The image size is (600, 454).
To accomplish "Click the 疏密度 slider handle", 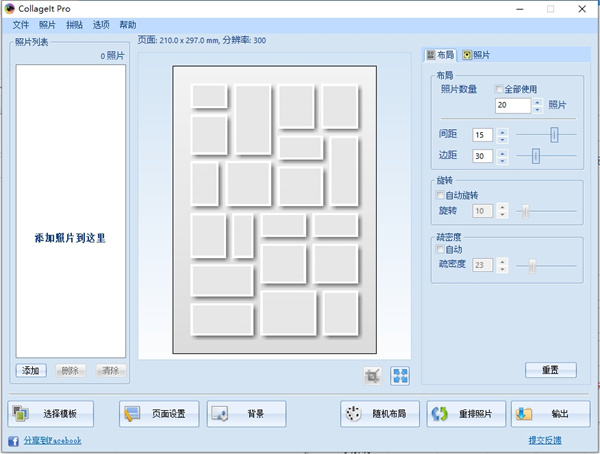I will 532,266.
